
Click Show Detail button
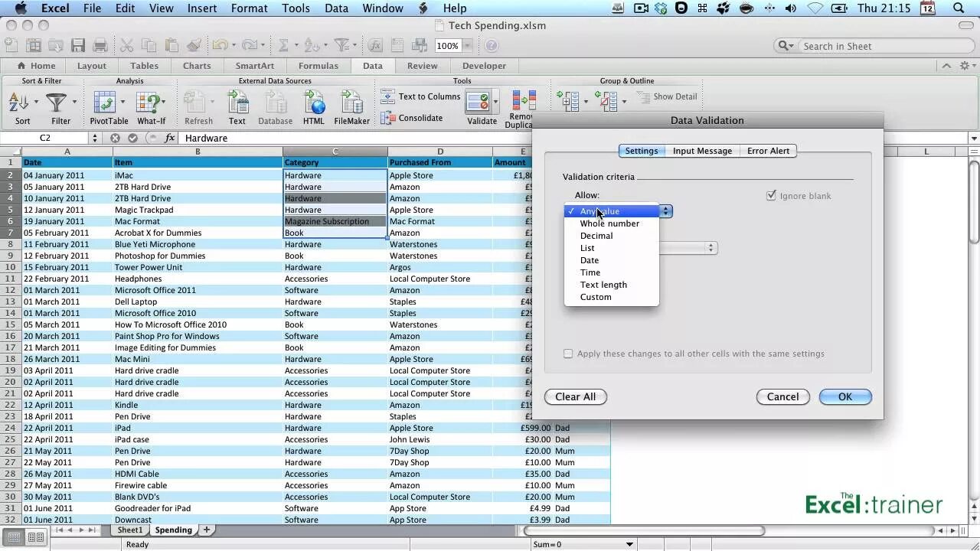point(667,96)
